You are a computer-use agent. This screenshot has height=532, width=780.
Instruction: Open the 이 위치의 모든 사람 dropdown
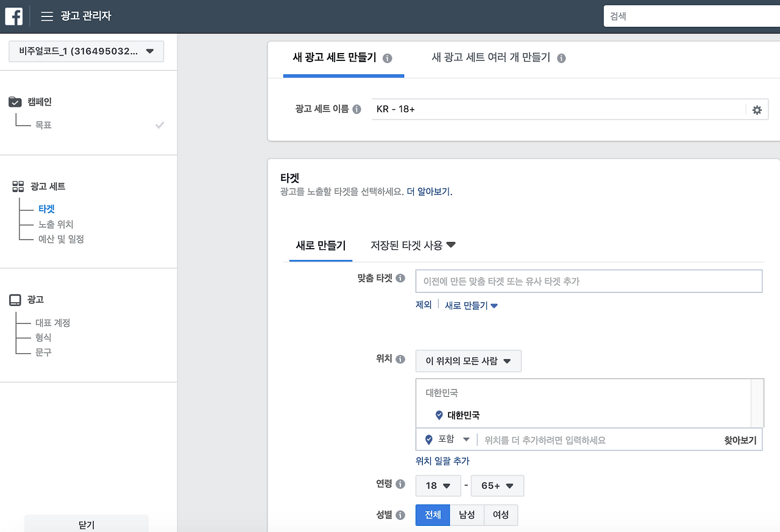pyautogui.click(x=468, y=361)
